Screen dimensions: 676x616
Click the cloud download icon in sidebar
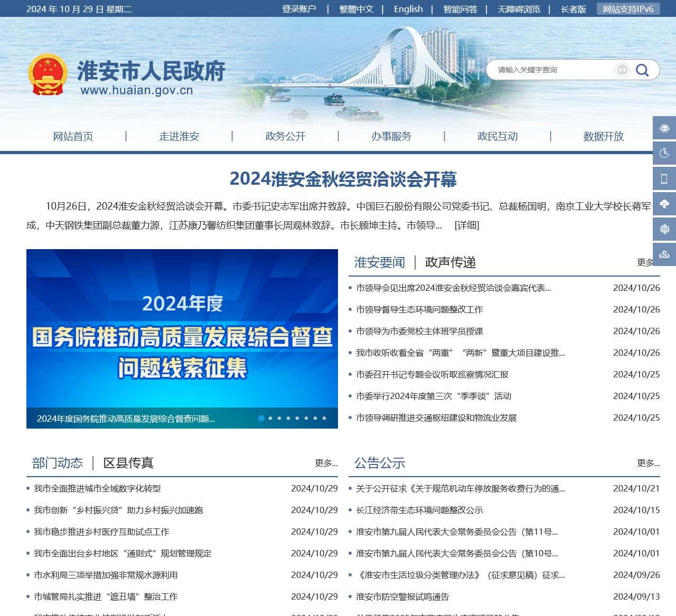pyautogui.click(x=664, y=204)
